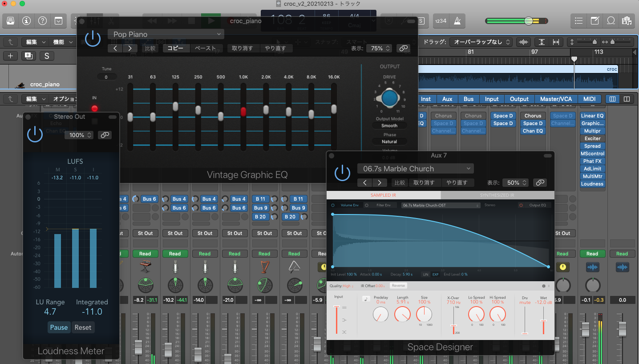Viewport: 639px width, 364px height.
Task: Toggle the Output EQ power
Action: tap(521, 205)
